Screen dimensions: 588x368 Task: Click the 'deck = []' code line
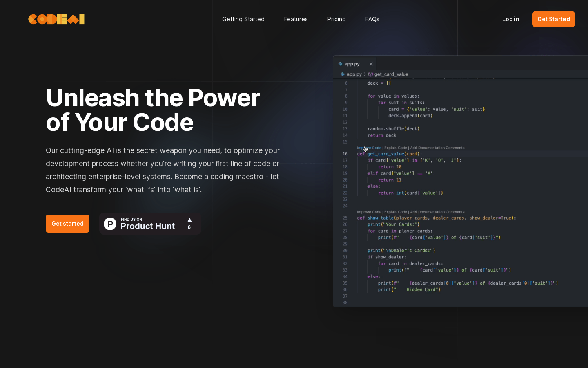pyautogui.click(x=379, y=83)
